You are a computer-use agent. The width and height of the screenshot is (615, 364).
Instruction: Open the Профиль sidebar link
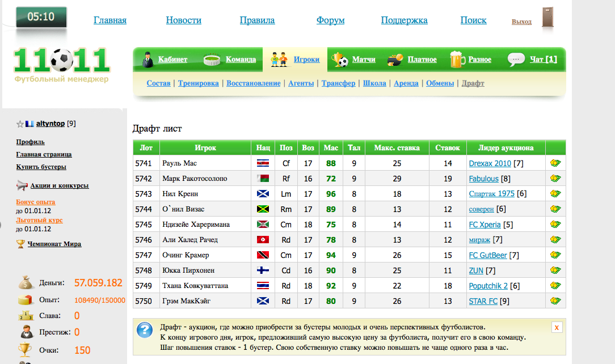click(30, 142)
